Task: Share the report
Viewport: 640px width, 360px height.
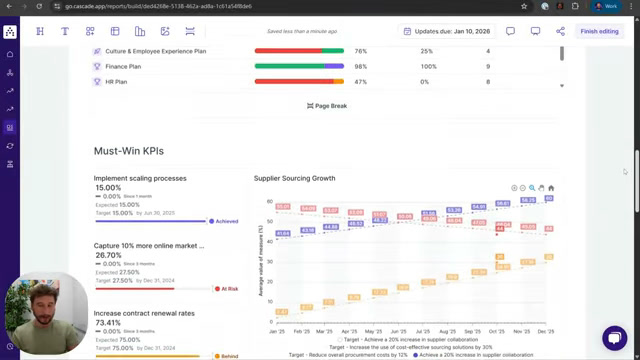Action: point(560,31)
